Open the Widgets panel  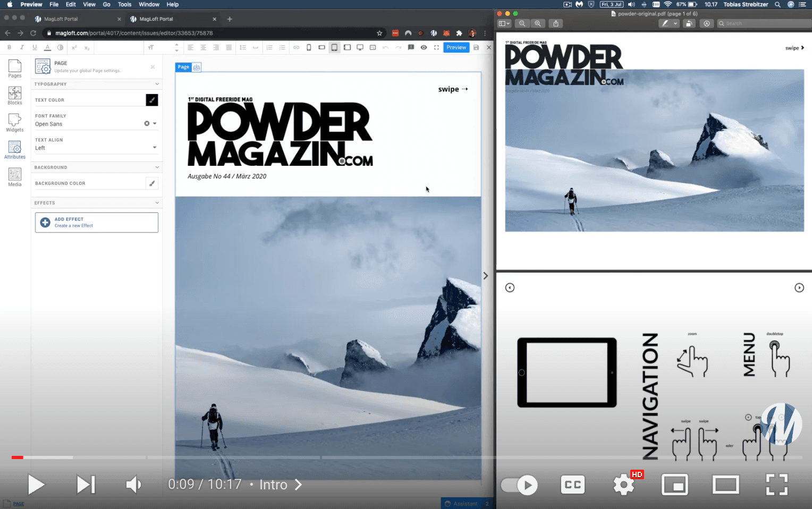[x=15, y=122]
